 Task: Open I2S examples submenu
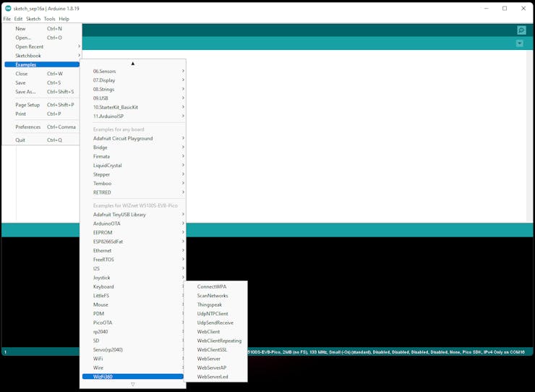(133, 269)
